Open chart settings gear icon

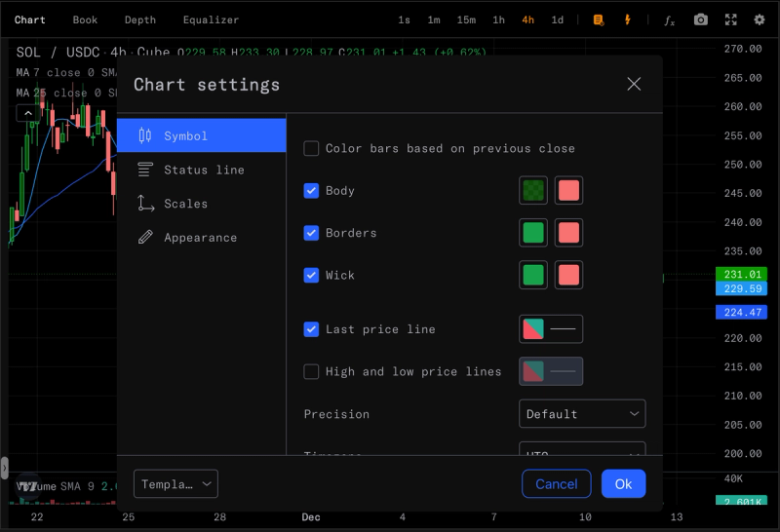tap(760, 19)
